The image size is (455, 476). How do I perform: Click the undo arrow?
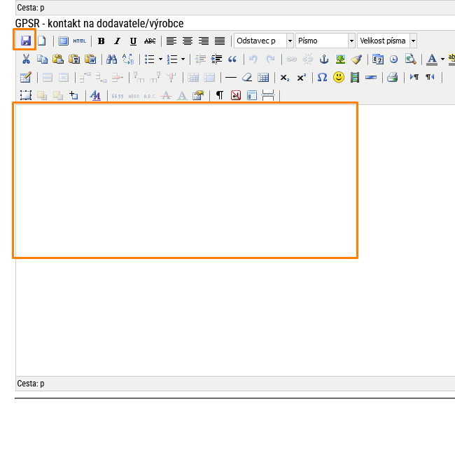coord(253,59)
